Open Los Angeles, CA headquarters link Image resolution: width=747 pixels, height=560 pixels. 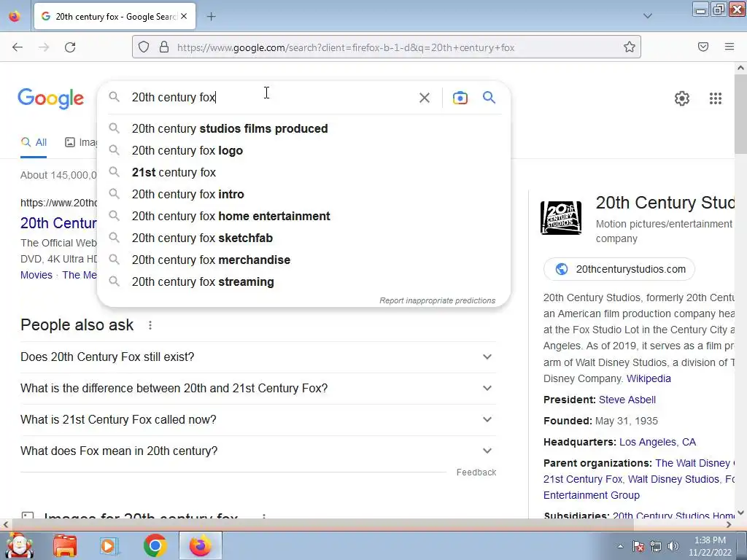click(657, 442)
